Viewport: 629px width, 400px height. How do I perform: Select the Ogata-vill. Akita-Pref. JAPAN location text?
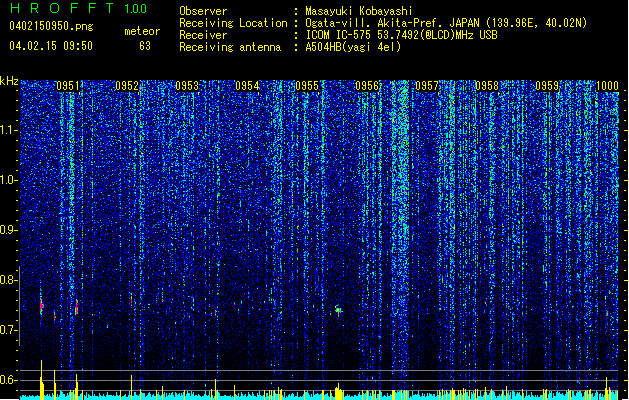[446, 23]
